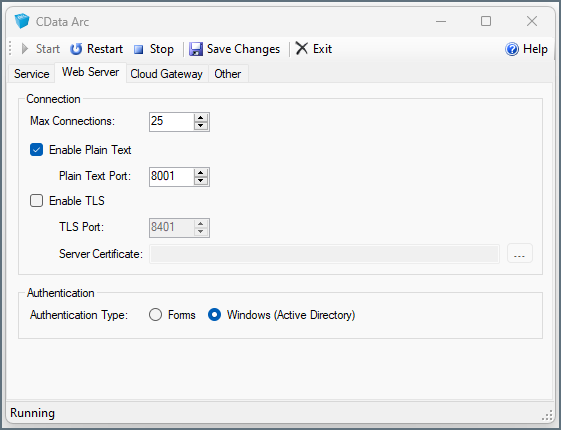561x430 pixels.
Task: Switch to the Service tab
Action: (x=31, y=74)
